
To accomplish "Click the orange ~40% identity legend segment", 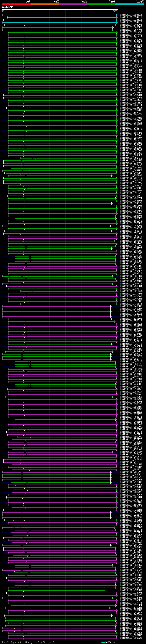I will 45,4.
